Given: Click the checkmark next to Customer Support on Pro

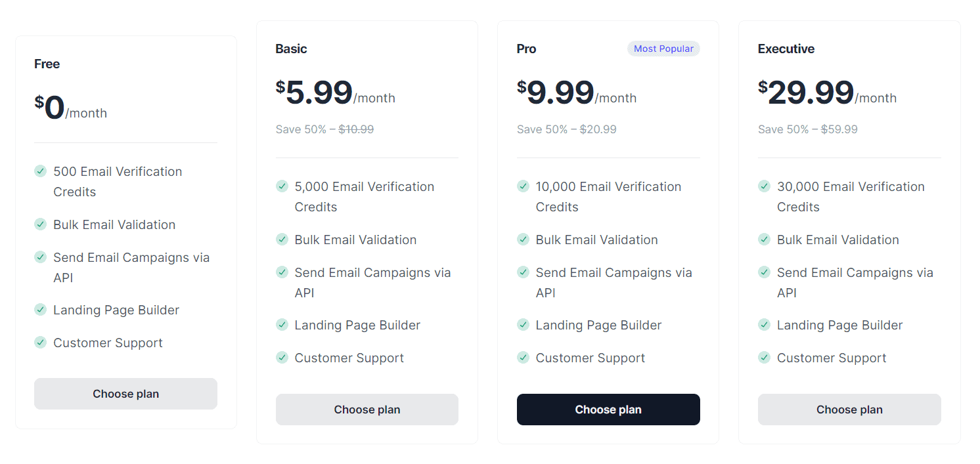Looking at the screenshot, I should 523,358.
